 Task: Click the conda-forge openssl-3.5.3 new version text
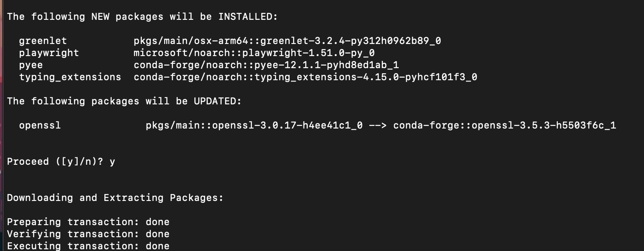coord(504,125)
